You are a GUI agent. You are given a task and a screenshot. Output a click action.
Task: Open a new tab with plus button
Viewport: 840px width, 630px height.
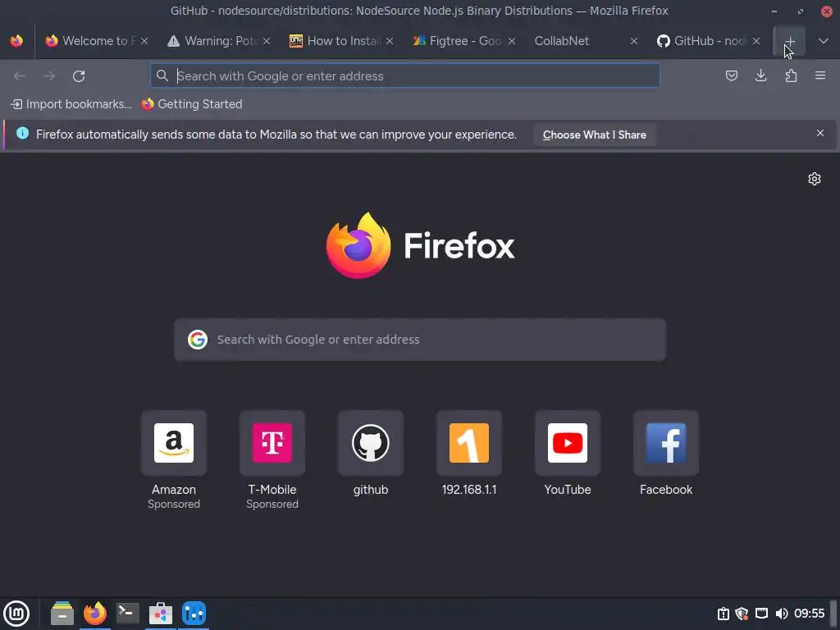pos(790,41)
